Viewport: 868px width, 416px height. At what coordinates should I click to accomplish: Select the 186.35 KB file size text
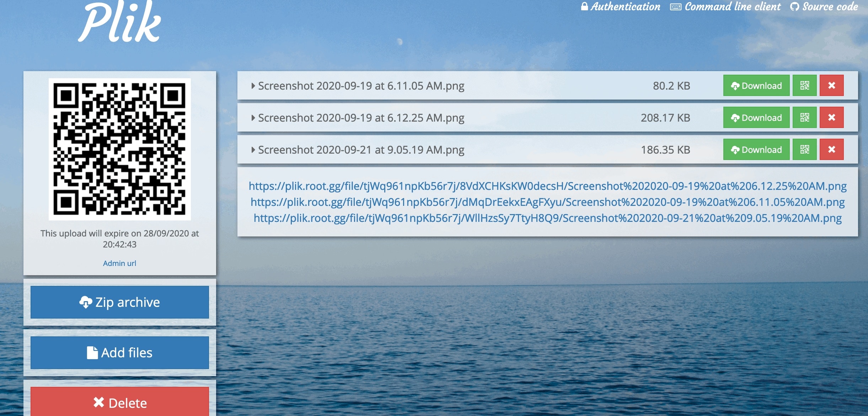point(665,150)
